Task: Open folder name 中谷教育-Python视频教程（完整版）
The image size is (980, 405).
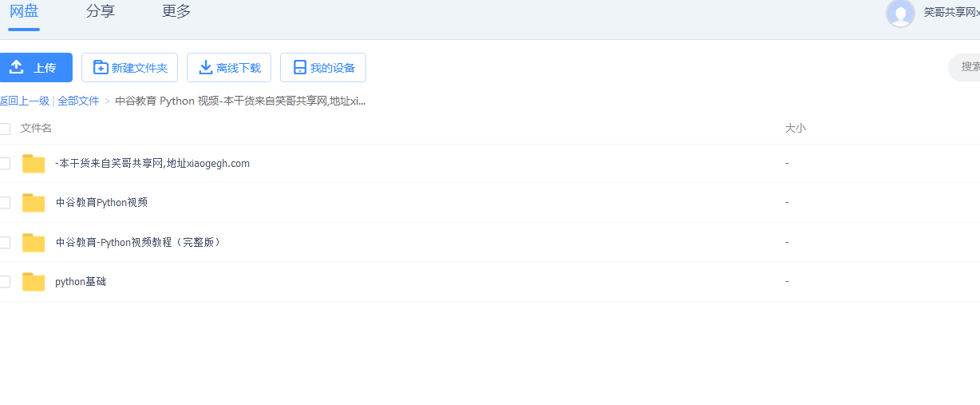Action: pyautogui.click(x=138, y=242)
